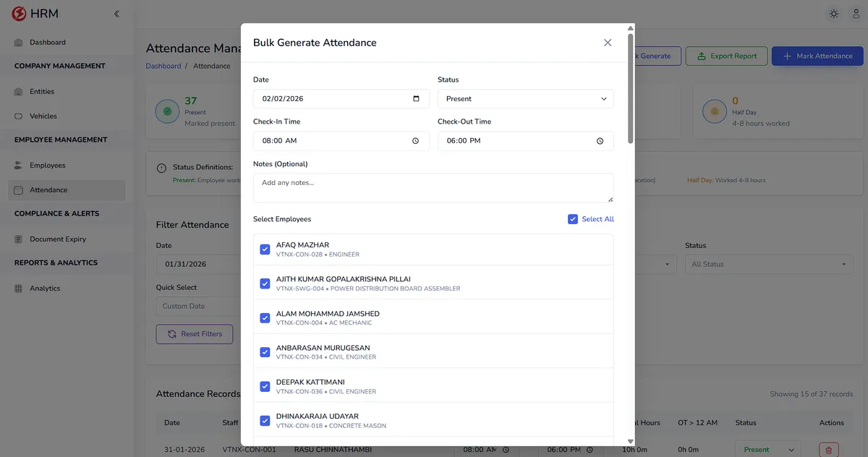Click Half Day stat icon
This screenshot has height=457, width=868.
(715, 111)
